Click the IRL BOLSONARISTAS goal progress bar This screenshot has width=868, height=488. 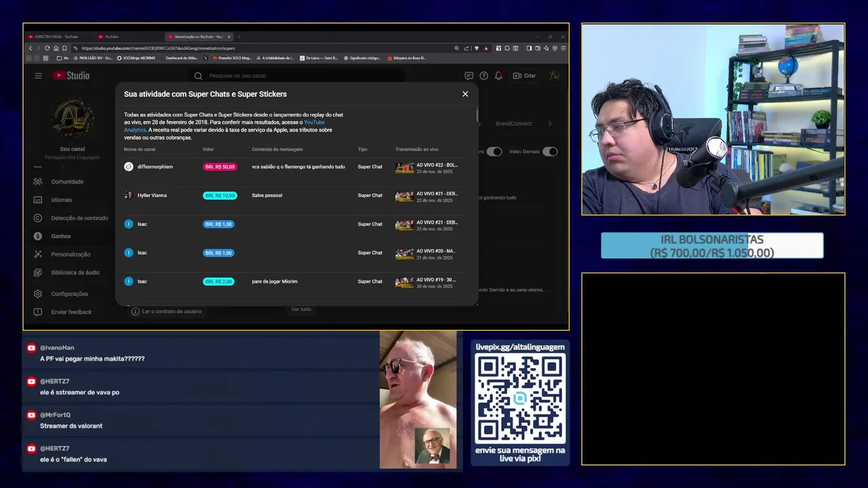coord(712,246)
